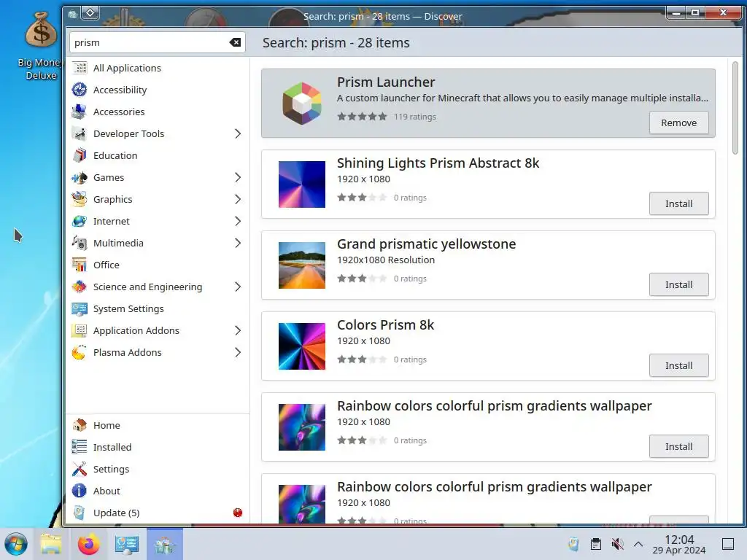Click the Prism Launcher star rating
Screen dimensions: 747x560
coord(362,116)
